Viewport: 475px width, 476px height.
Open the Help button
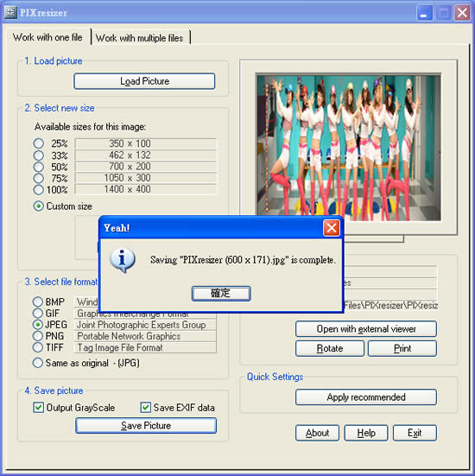(x=366, y=433)
